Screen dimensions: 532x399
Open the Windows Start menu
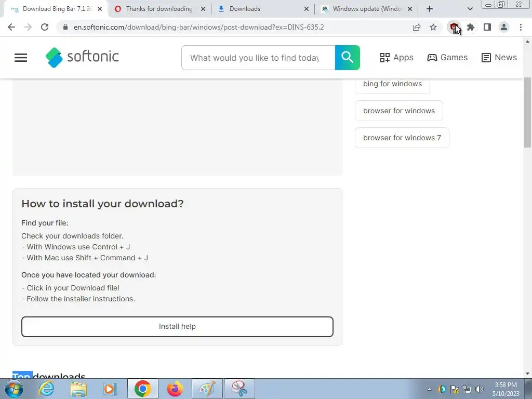14,389
